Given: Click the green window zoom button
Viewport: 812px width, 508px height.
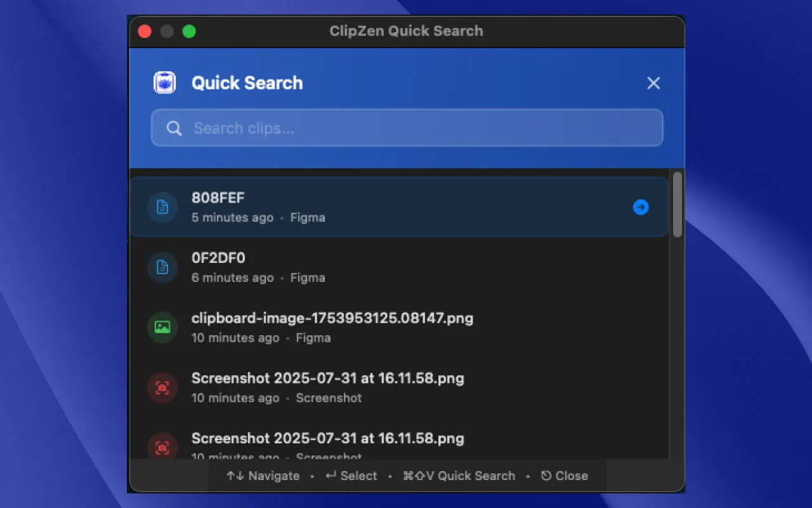Looking at the screenshot, I should click(x=189, y=31).
